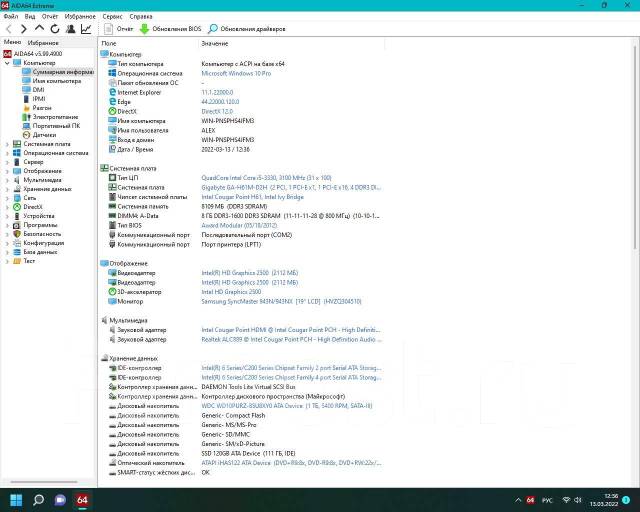Click the sidebar horizontal scrollbar

[44, 482]
